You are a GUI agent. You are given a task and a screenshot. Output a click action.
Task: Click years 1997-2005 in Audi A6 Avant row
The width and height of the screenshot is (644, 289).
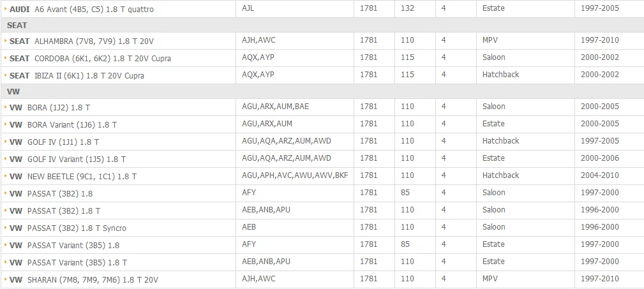click(600, 8)
